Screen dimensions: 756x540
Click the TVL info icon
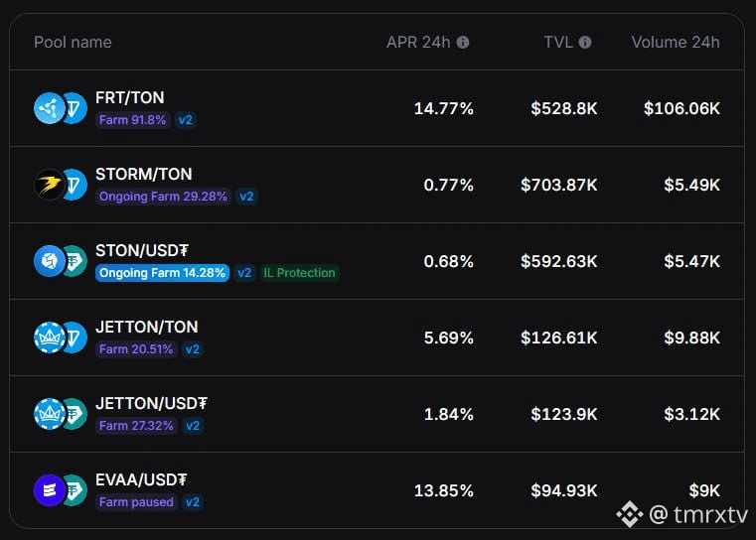click(585, 43)
